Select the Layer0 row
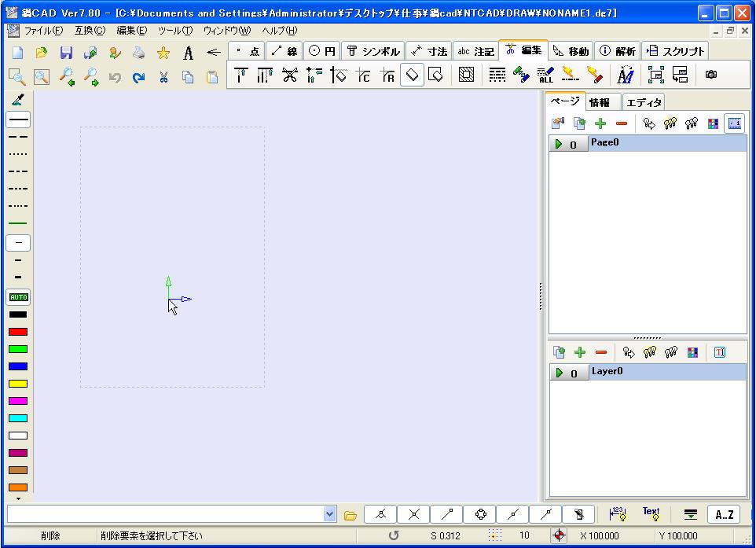The width and height of the screenshot is (756, 548). coord(648,372)
